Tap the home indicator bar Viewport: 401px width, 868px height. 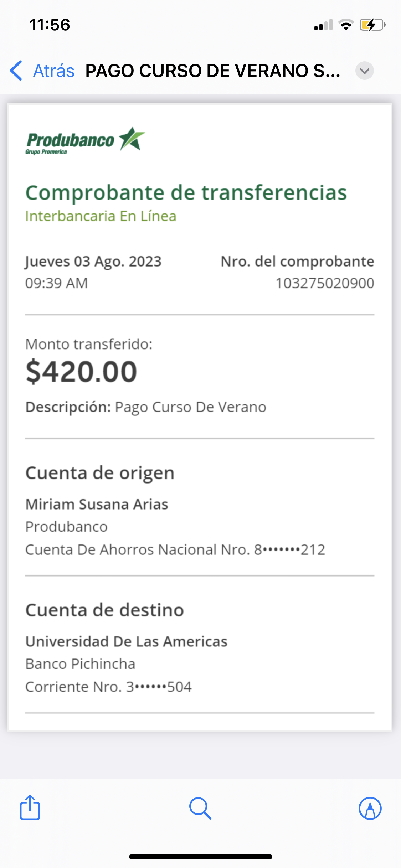(x=200, y=857)
